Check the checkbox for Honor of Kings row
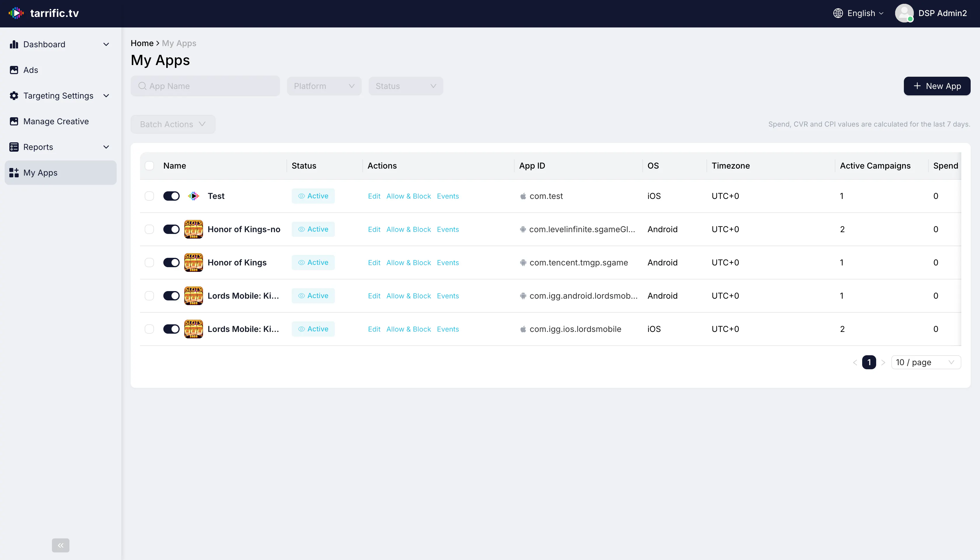This screenshot has width=980, height=560. coord(149,263)
